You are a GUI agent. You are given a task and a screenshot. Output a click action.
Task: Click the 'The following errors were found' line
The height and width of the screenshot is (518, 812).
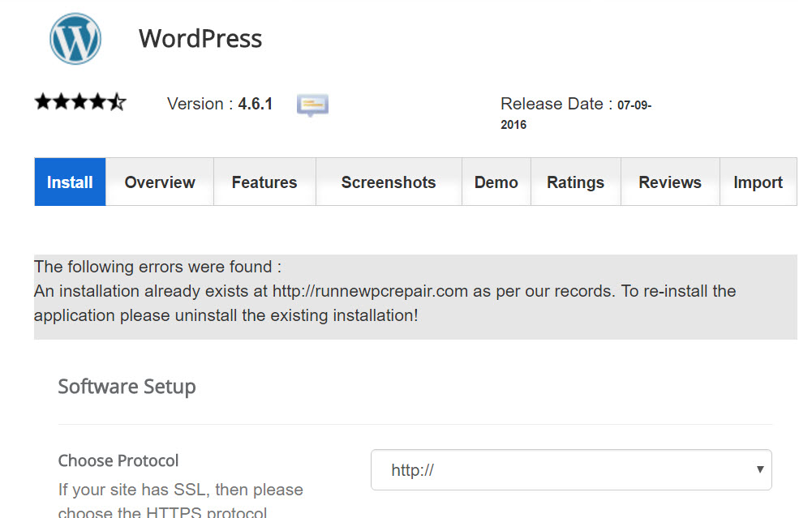click(158, 267)
